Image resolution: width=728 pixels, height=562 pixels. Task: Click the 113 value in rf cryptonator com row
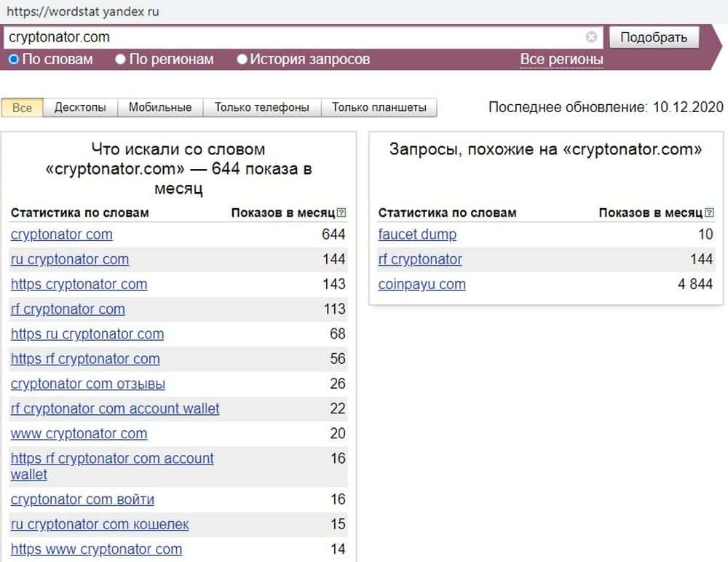pos(334,309)
